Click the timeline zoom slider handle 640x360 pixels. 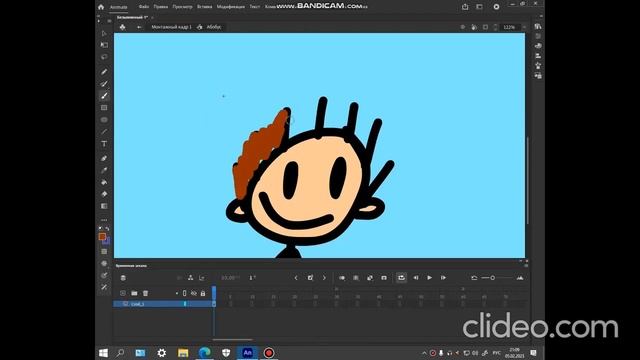493,278
